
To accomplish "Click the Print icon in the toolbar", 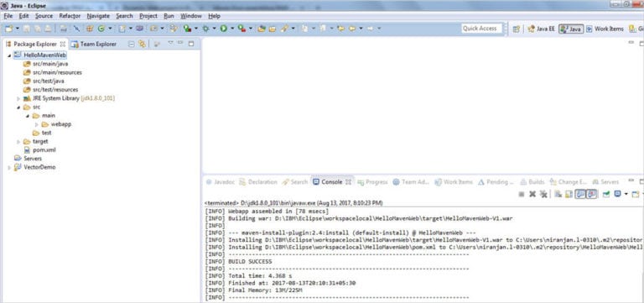I will click(x=48, y=29).
